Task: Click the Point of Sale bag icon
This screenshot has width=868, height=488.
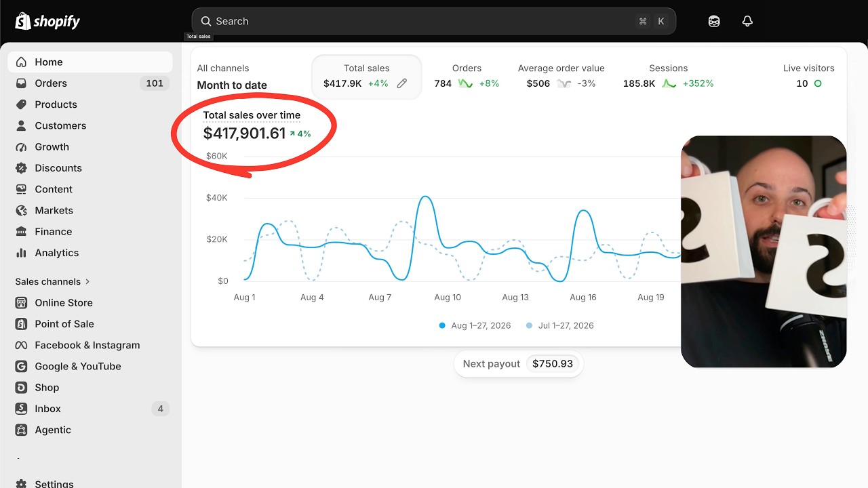Action: click(22, 324)
